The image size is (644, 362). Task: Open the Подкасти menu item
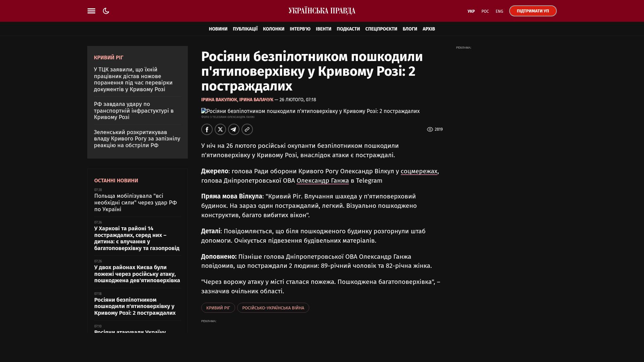click(348, 29)
